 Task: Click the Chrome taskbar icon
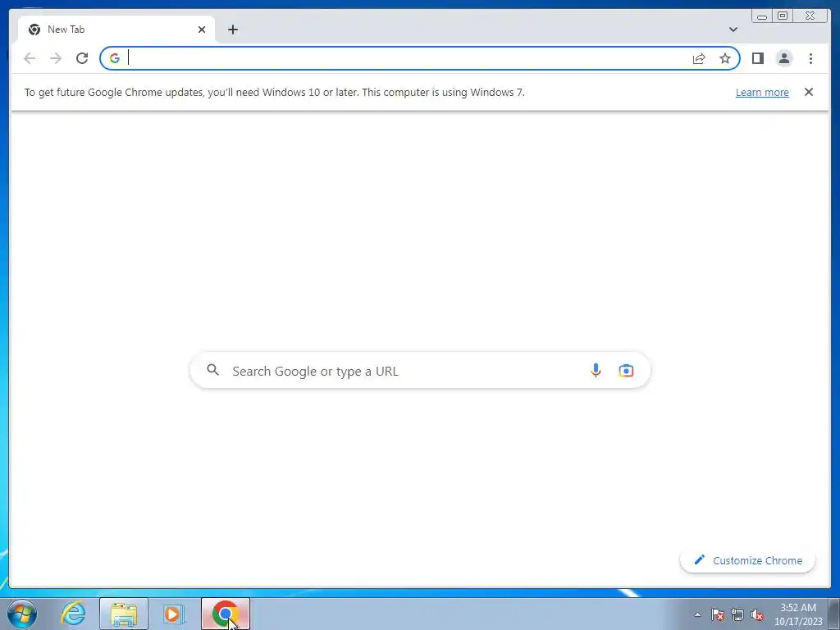click(x=225, y=614)
